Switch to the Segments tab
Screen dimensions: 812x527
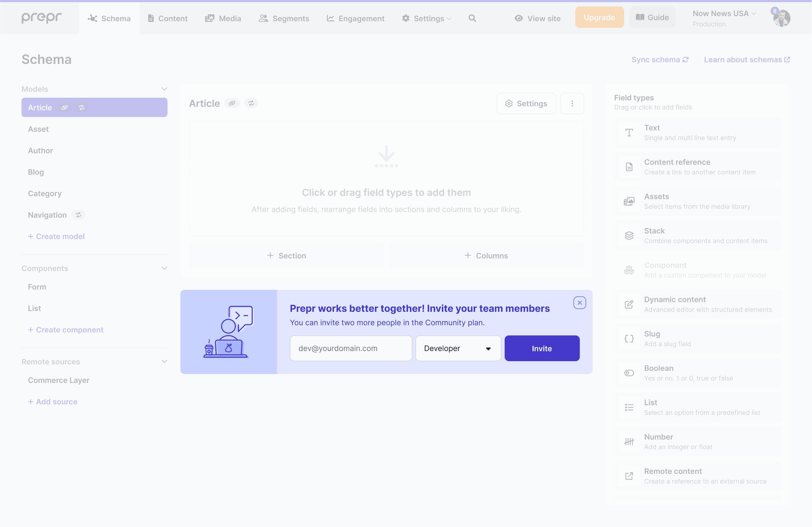(x=284, y=19)
